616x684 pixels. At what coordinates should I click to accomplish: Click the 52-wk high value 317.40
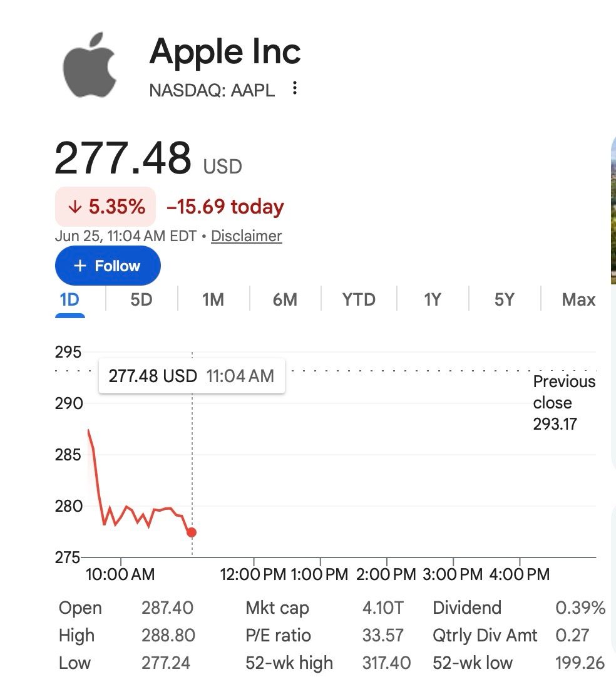386,663
